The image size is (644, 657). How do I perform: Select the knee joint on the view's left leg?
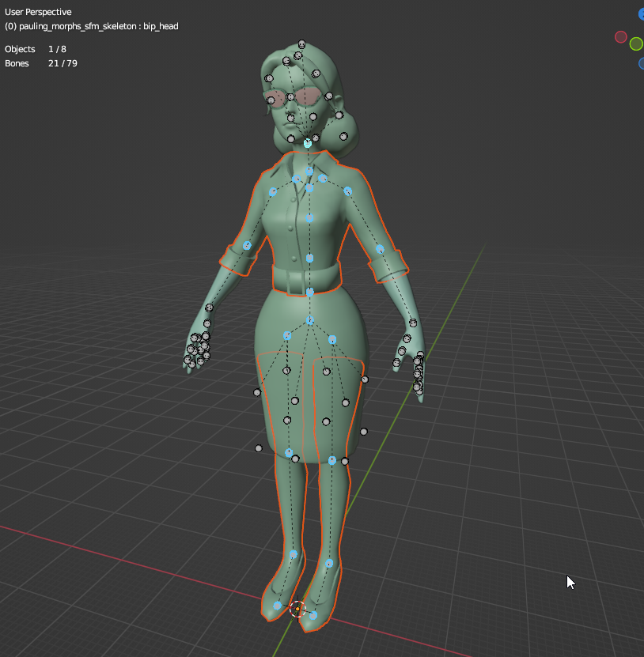(x=289, y=452)
